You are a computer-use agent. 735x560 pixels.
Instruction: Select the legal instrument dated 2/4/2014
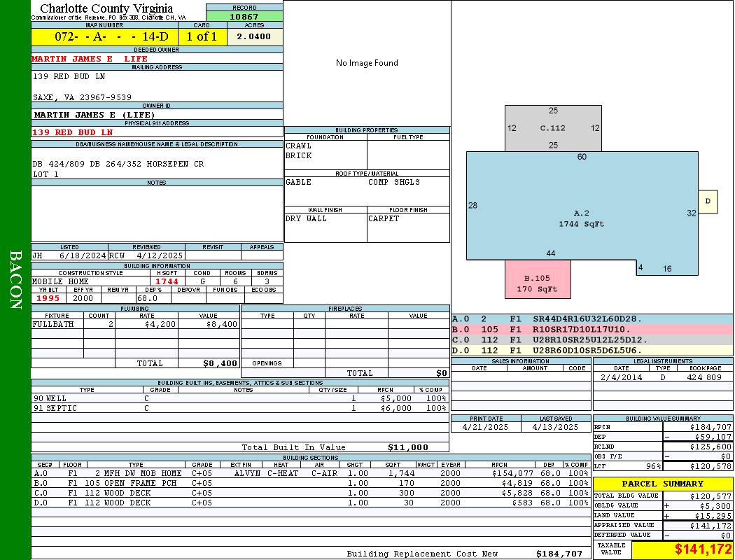[662, 377]
